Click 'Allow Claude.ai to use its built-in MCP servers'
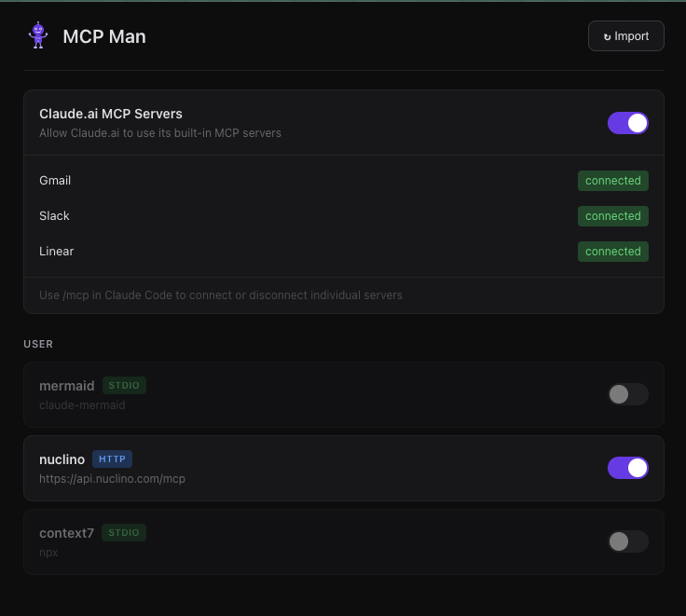The height and width of the screenshot is (616, 686). 160,133
